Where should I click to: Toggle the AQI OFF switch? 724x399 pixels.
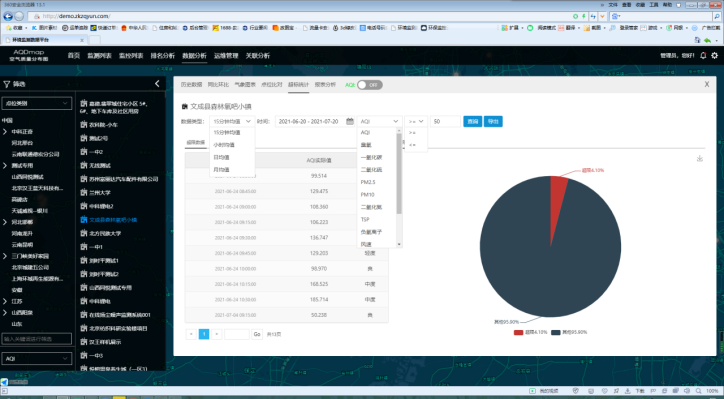click(x=370, y=85)
